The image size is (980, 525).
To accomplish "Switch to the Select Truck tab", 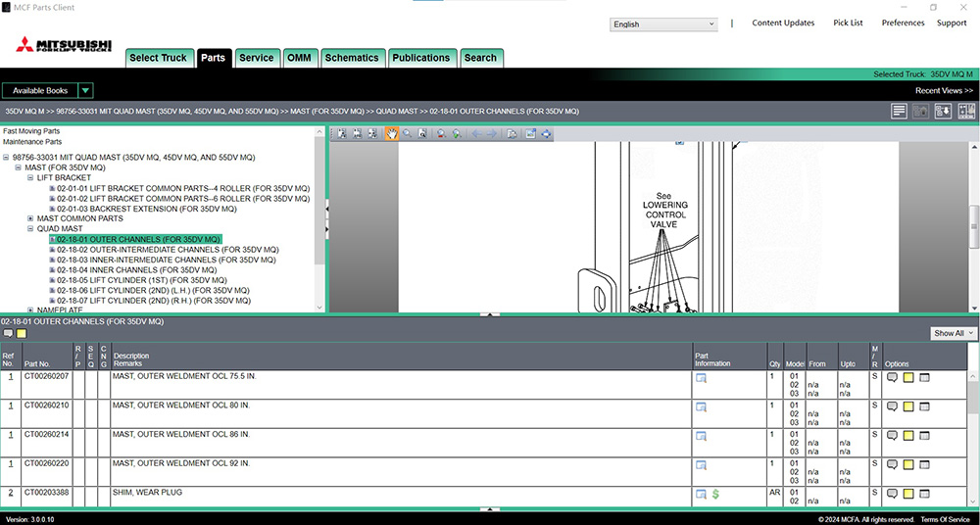I will click(158, 58).
